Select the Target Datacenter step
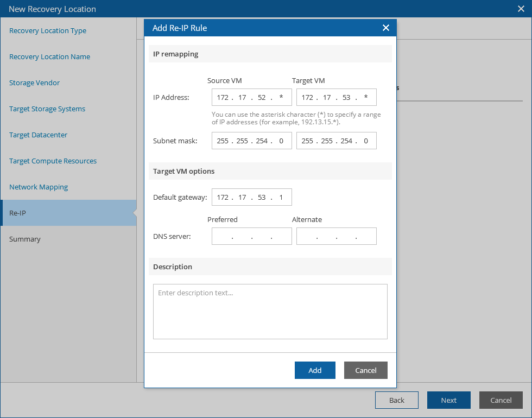Screen dimensions: 532x418 point(38,135)
